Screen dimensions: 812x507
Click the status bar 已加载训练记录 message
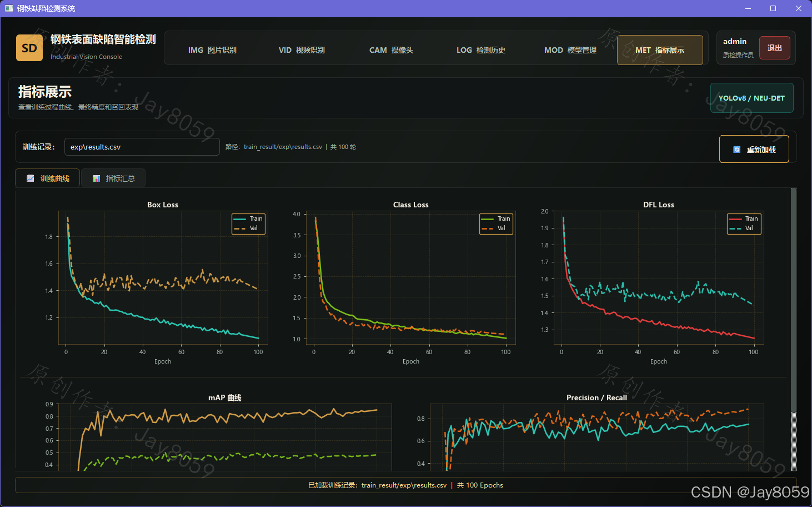pyautogui.click(x=405, y=485)
